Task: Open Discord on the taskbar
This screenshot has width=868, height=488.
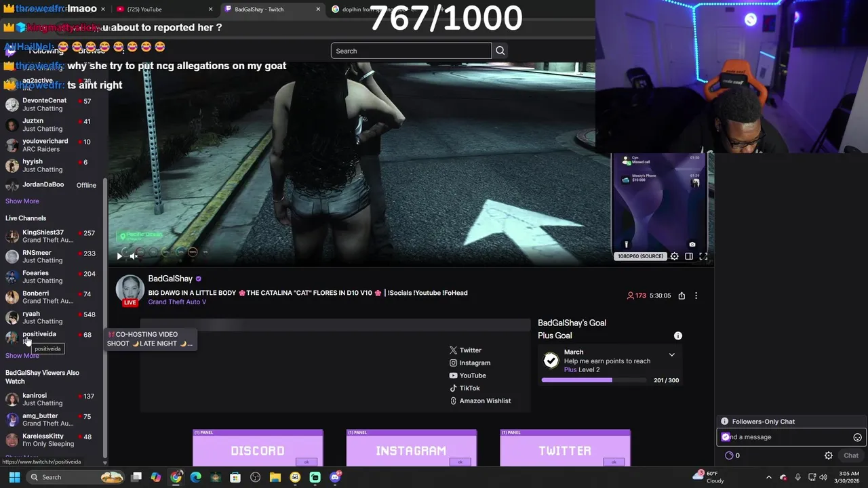Action: 335,477
